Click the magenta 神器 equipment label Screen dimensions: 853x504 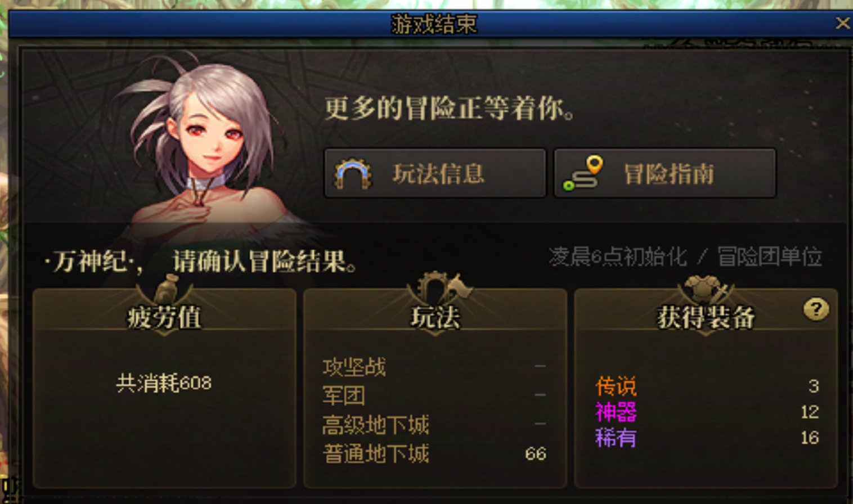[x=616, y=412]
